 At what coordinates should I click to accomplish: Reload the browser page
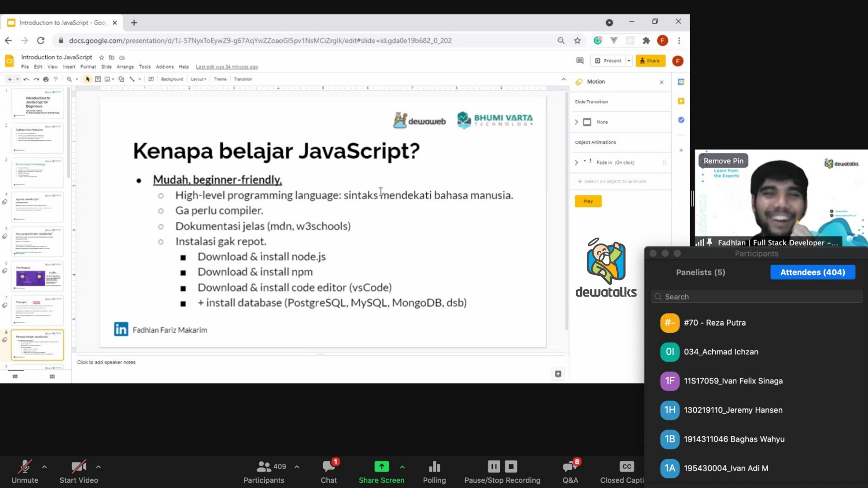(41, 41)
